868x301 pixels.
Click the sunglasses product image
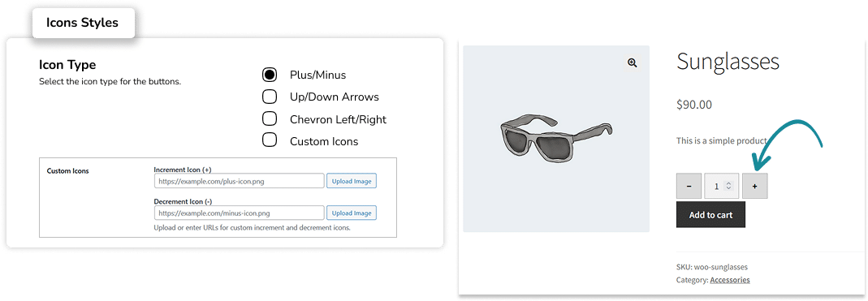tap(555, 139)
